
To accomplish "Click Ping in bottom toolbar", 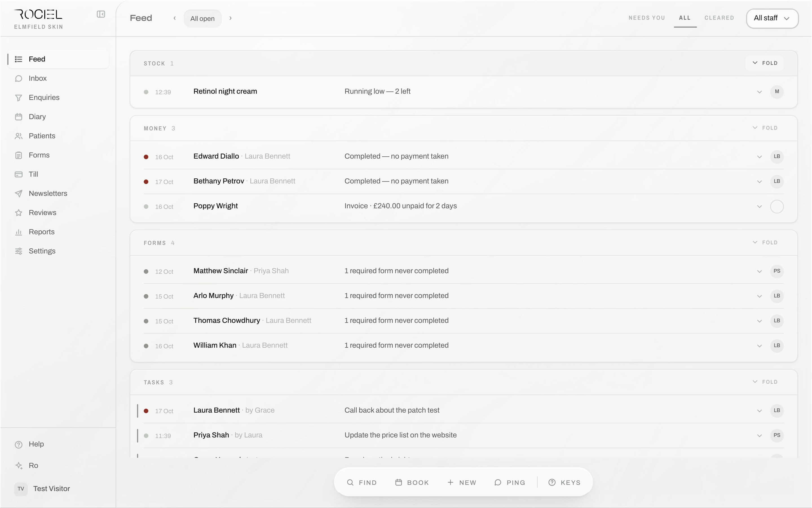I will pyautogui.click(x=510, y=483).
